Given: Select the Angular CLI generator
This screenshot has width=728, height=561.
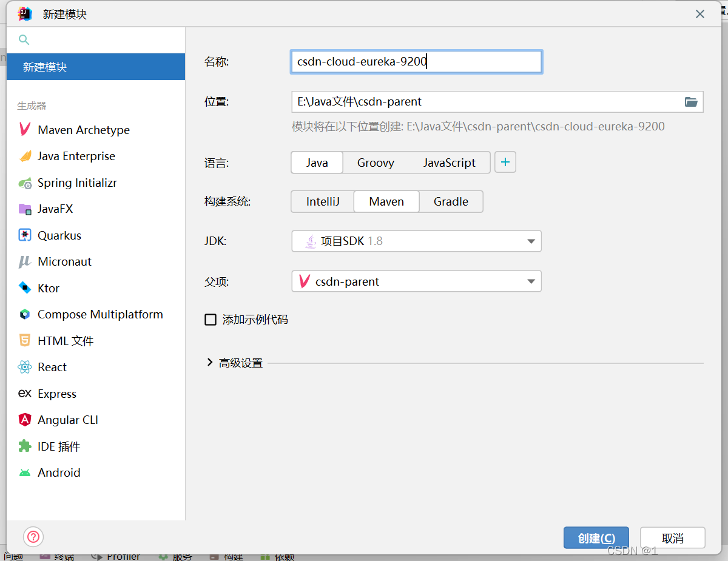Looking at the screenshot, I should [67, 420].
